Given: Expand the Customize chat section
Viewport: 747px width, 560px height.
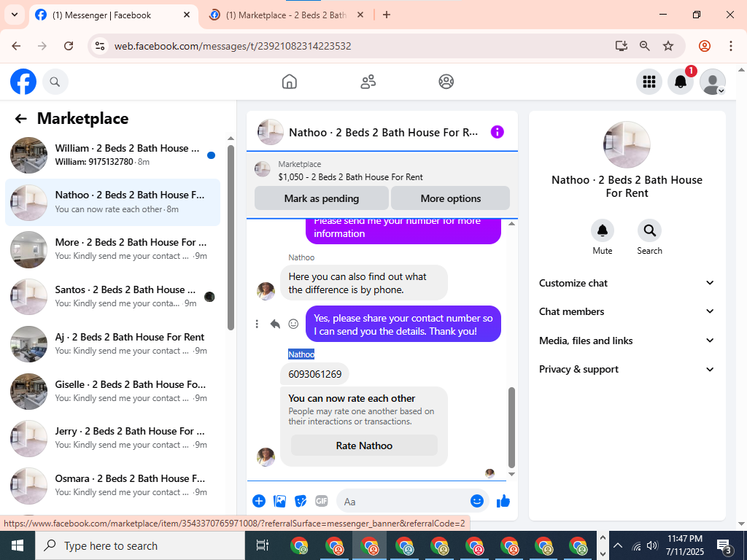Looking at the screenshot, I should tap(627, 283).
